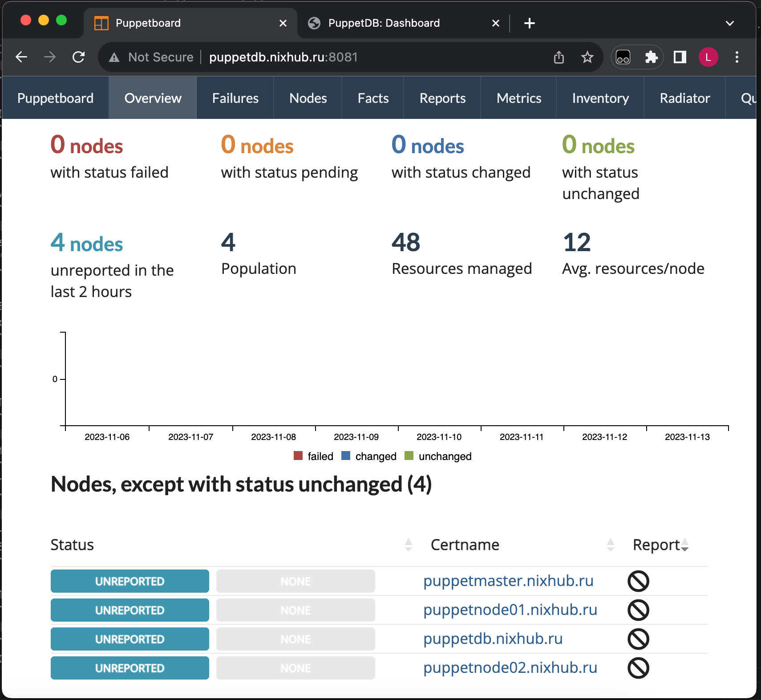
Task: Open Chrome three-dot menu
Action: click(x=737, y=57)
